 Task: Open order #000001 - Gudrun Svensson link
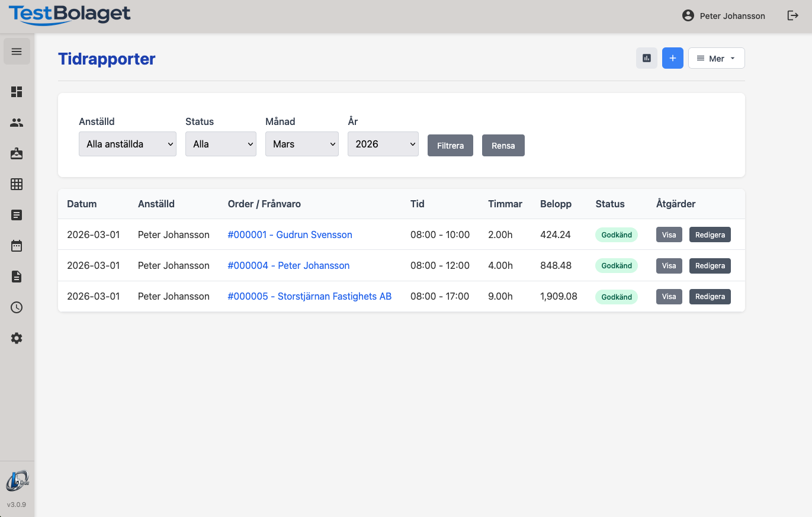290,235
